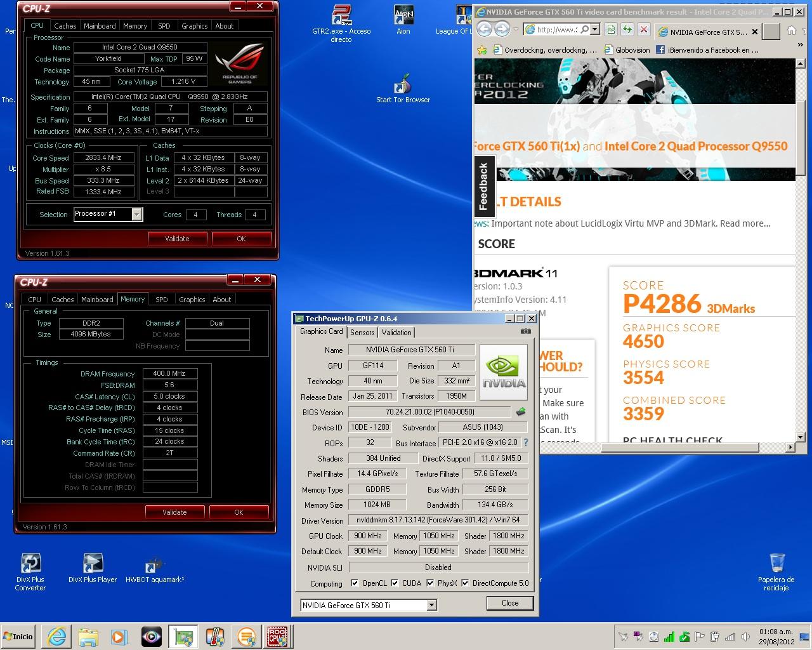Click the volume speaker tray icon

(x=745, y=637)
